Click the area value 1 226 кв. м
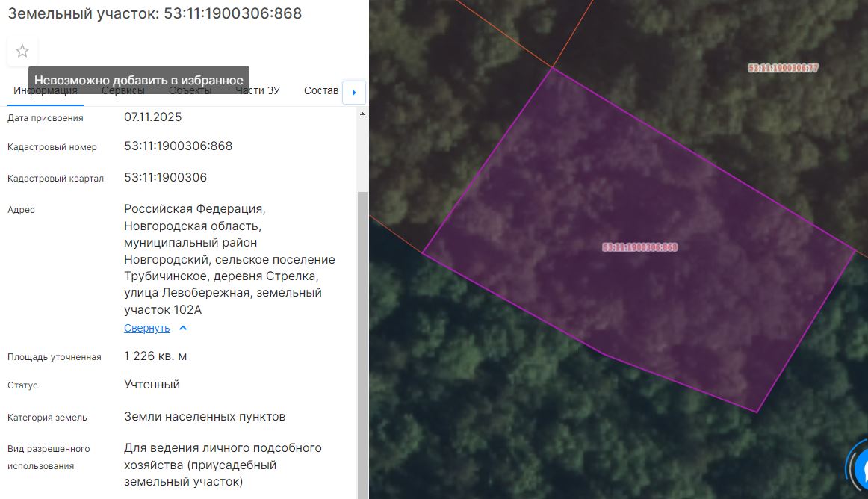Image resolution: width=868 pixels, height=499 pixels. click(x=155, y=356)
